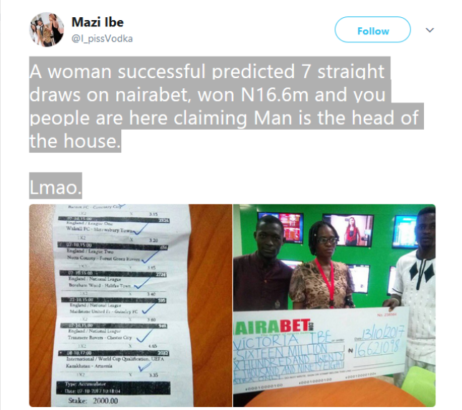
Task: Click the black Type: Accumulator bar on slip
Action: point(113,388)
